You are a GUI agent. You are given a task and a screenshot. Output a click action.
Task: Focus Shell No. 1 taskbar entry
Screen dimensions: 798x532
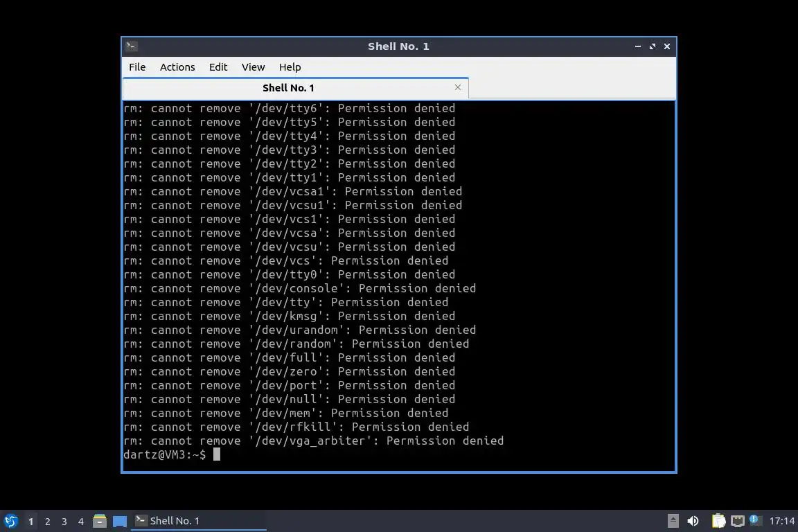[x=199, y=521]
